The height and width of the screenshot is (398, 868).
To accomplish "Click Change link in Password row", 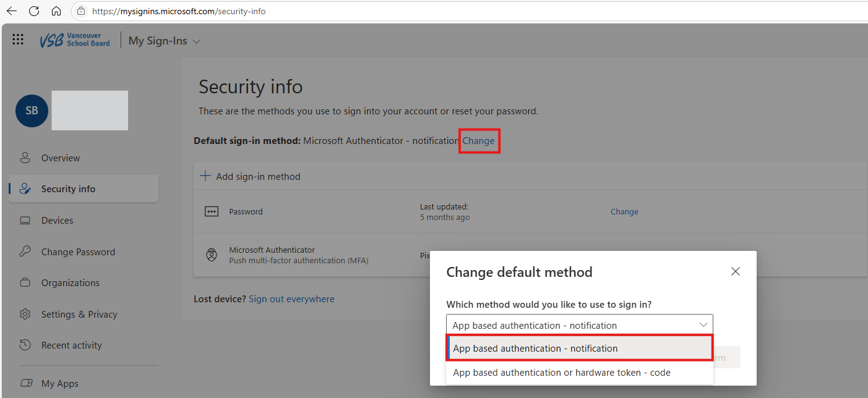I will tap(624, 211).
